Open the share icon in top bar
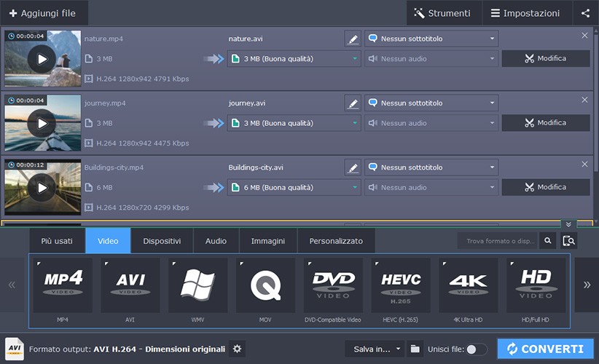The width and height of the screenshot is (599, 364). [586, 13]
